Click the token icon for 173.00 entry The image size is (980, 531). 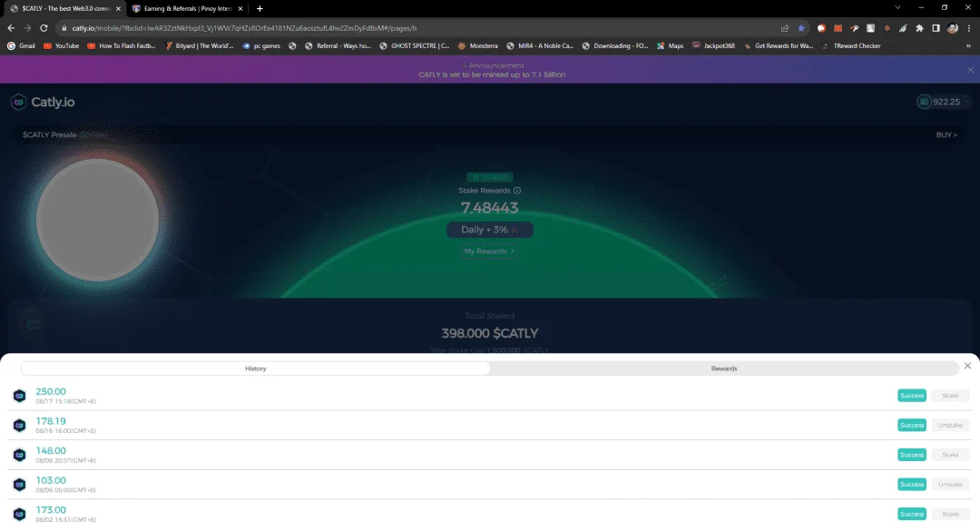click(19, 514)
